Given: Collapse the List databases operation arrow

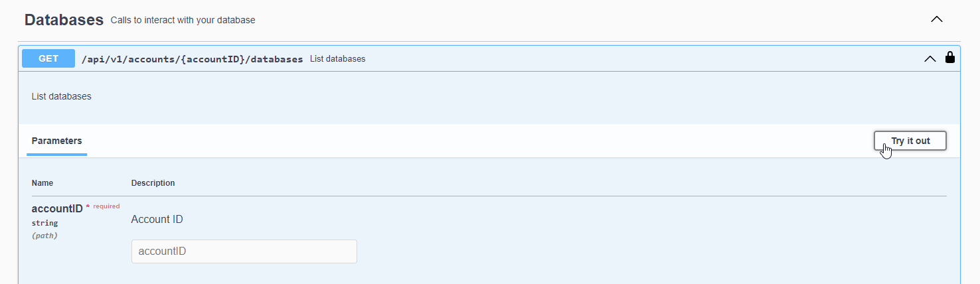Looking at the screenshot, I should tap(930, 58).
